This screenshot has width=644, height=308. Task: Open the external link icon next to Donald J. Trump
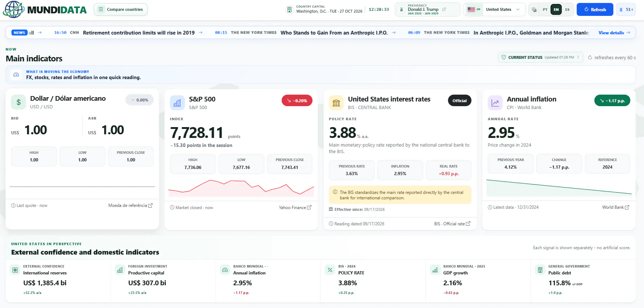pyautogui.click(x=444, y=9)
